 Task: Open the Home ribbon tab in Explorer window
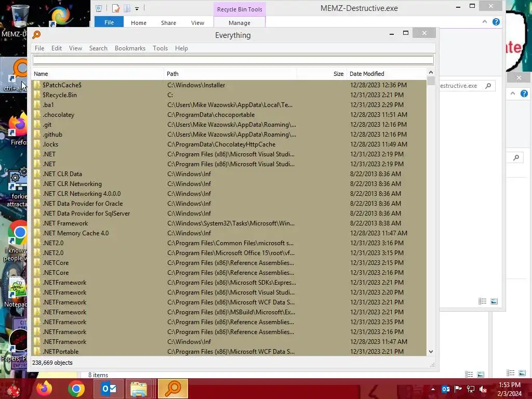138,23
